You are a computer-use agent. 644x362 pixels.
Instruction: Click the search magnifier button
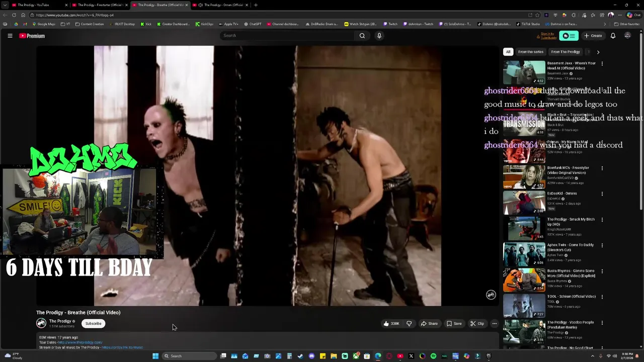click(362, 36)
